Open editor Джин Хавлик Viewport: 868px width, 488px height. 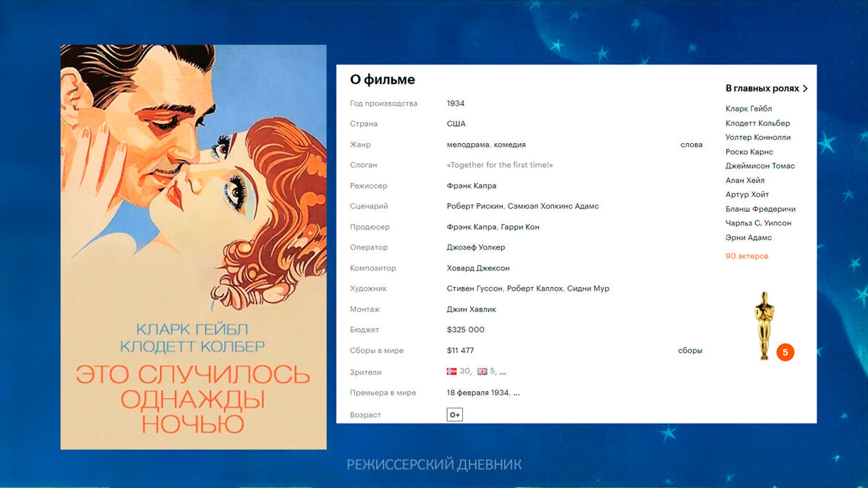pos(472,309)
